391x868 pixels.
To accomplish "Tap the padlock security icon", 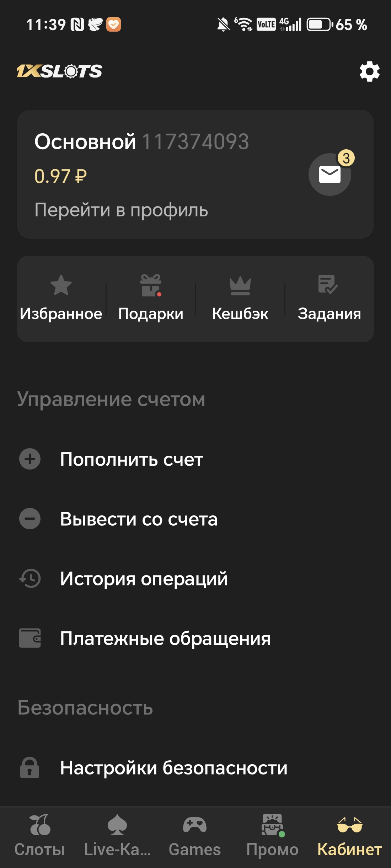I will coord(30,767).
